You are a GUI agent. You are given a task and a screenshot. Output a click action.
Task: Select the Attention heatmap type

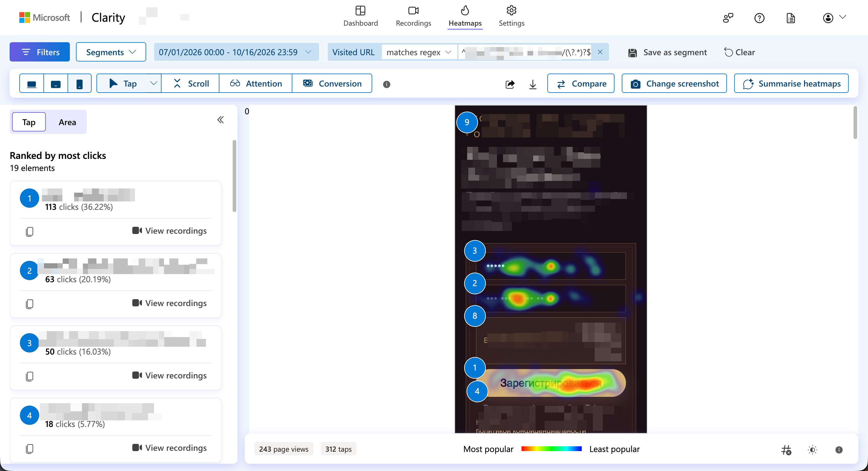point(256,84)
